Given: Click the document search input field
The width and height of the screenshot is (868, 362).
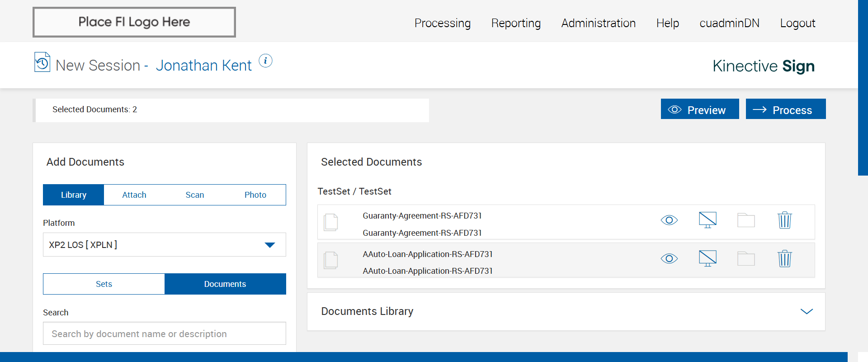Looking at the screenshot, I should [164, 334].
